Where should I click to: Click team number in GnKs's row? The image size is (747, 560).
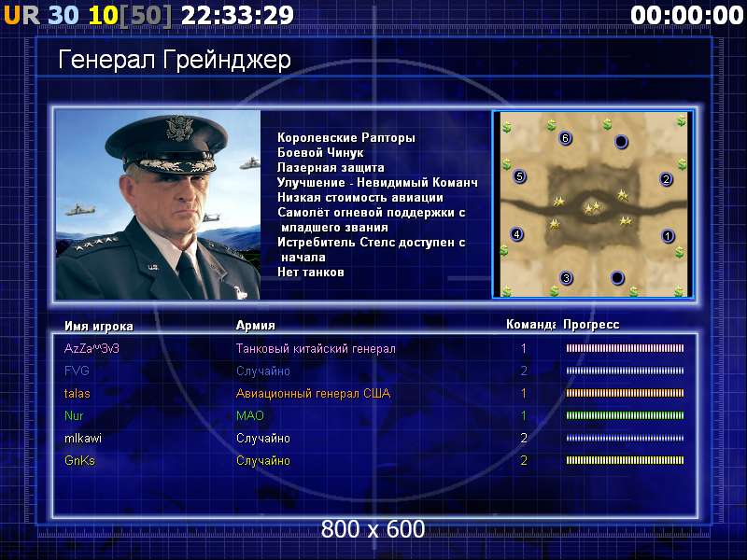524,460
